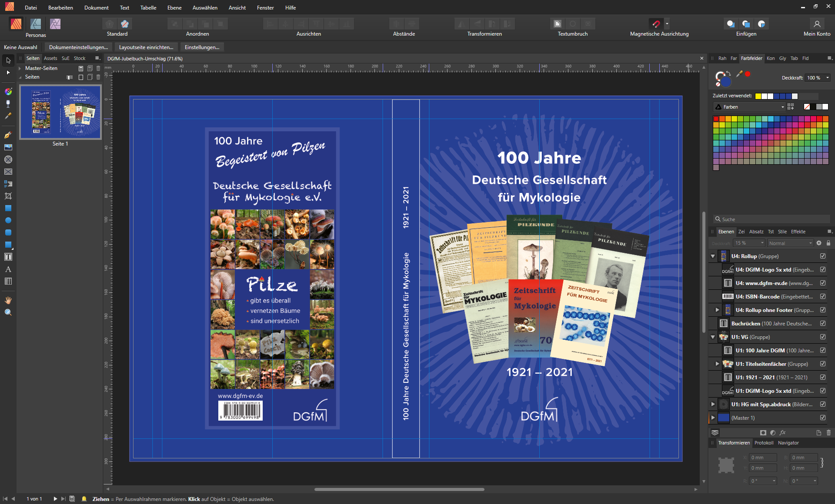Screen dimensions: 835x504
Task: Open the Normal blend mode dropdown
Action: (x=790, y=243)
